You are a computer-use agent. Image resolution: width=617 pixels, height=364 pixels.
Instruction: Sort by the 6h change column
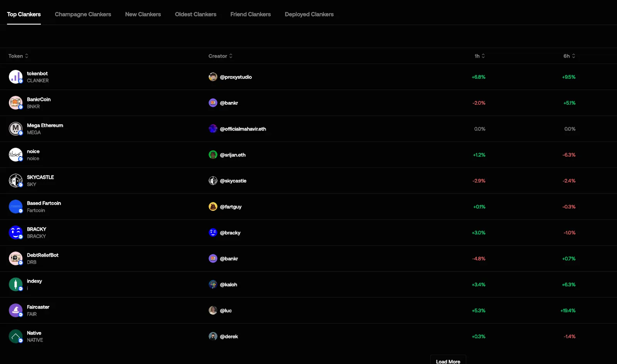[570, 56]
